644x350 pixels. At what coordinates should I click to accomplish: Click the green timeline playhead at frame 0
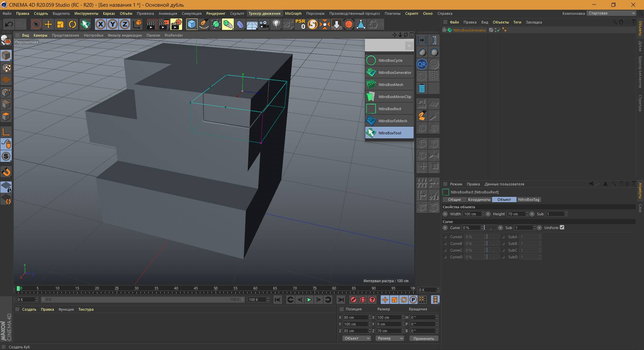click(18, 288)
